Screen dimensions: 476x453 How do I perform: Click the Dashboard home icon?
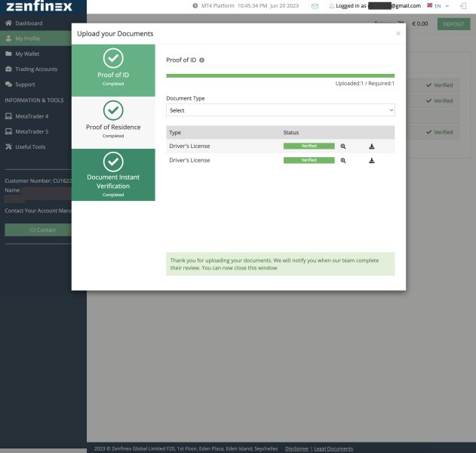(x=8, y=23)
